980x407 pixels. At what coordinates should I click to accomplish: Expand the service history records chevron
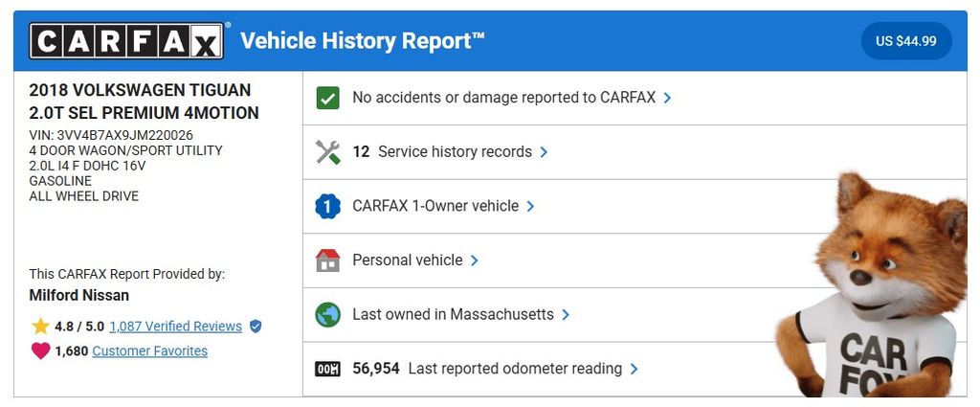(x=544, y=152)
